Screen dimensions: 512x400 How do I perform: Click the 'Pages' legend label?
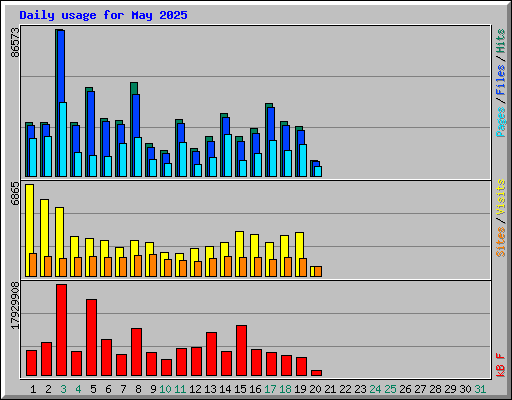(x=500, y=122)
